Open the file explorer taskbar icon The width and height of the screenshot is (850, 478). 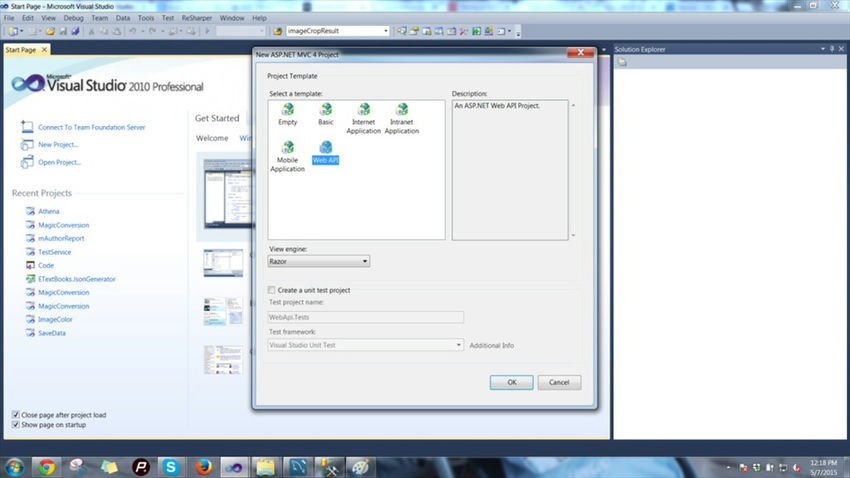click(x=266, y=467)
